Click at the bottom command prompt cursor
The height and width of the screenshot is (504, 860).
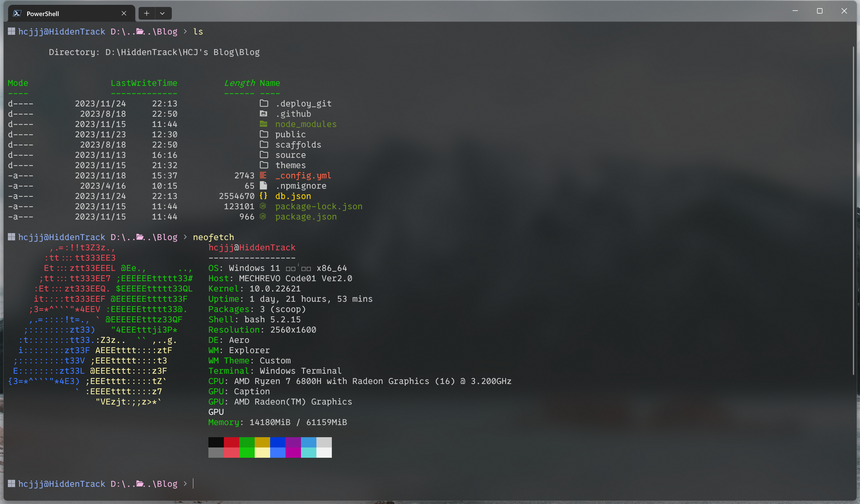(x=194, y=483)
